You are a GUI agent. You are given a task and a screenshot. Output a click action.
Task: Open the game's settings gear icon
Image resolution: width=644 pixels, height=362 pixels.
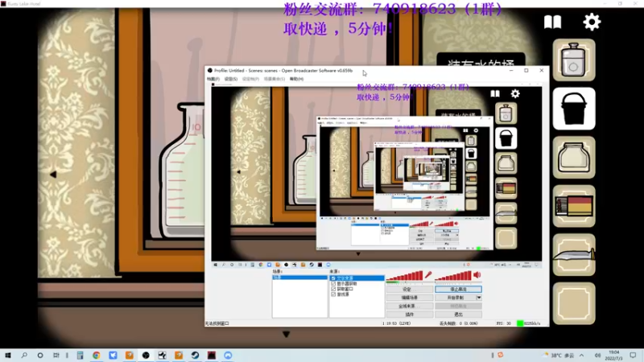pyautogui.click(x=592, y=22)
